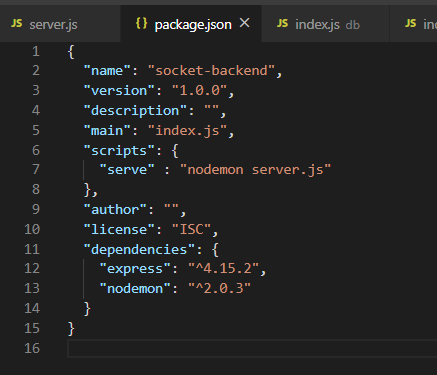Close the package.json tab
This screenshot has height=375, width=437.
pos(245,23)
